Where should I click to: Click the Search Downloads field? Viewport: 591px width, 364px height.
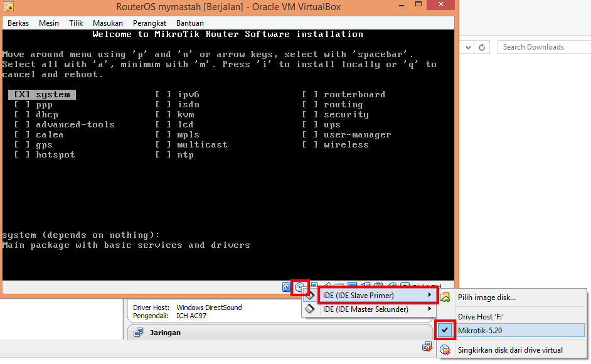click(x=545, y=47)
